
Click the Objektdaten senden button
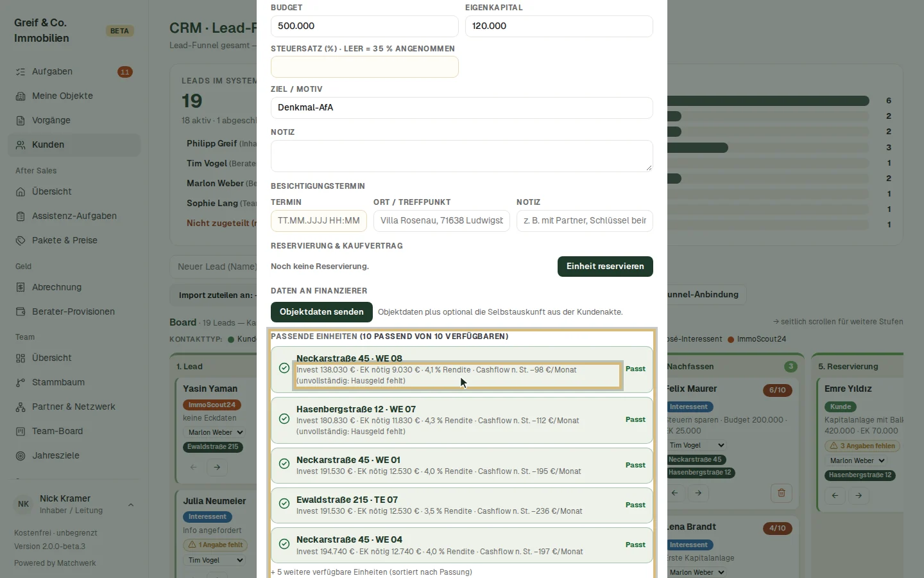point(321,312)
